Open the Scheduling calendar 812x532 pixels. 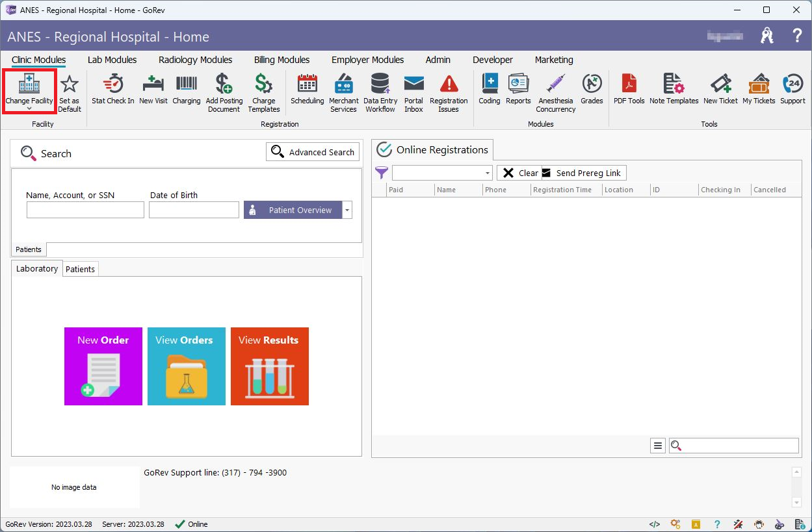click(308, 89)
